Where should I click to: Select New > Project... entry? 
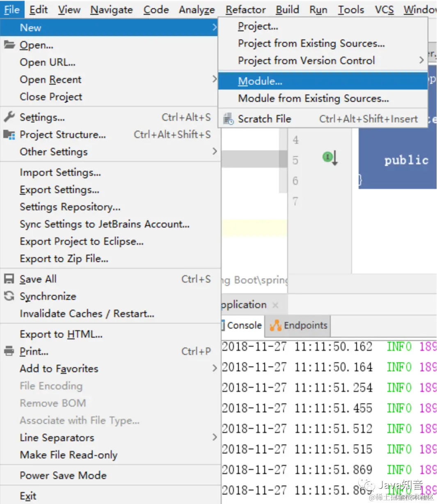click(323, 26)
